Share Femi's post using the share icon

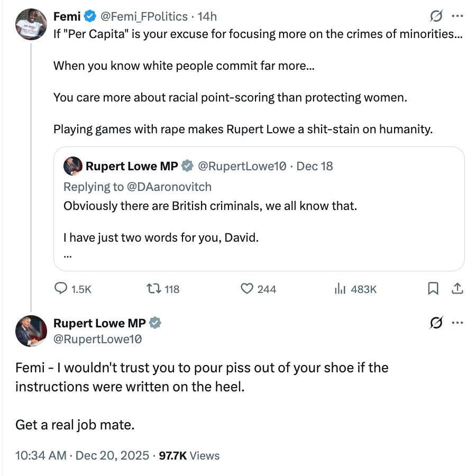point(457,288)
